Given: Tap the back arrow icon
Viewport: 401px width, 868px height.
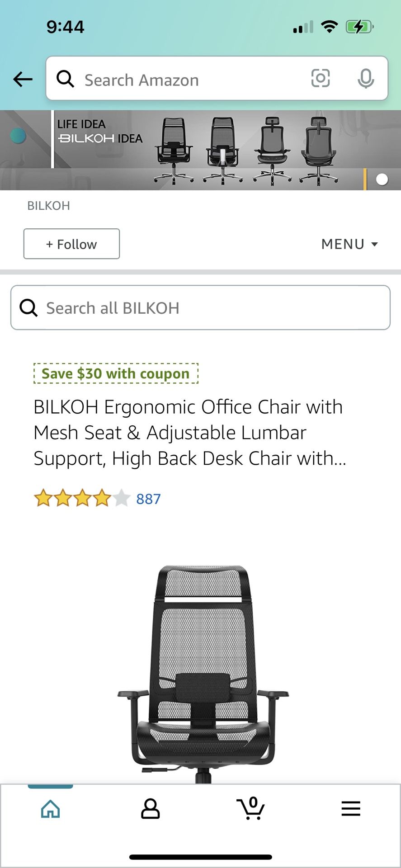Looking at the screenshot, I should (x=23, y=79).
